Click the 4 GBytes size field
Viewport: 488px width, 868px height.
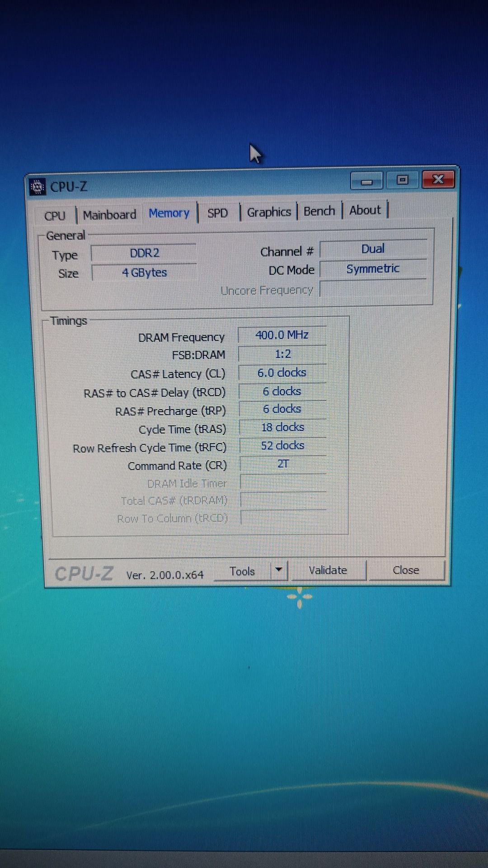point(144,273)
